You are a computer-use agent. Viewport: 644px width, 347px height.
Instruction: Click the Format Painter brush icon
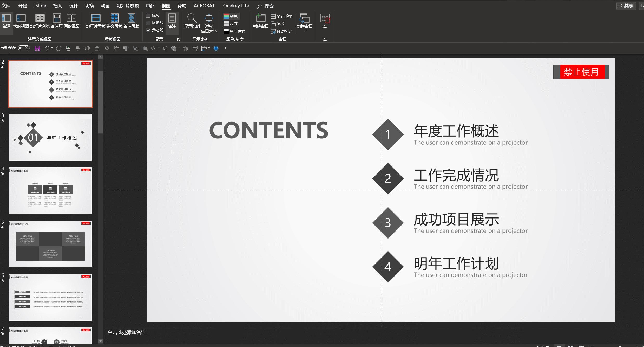[107, 48]
